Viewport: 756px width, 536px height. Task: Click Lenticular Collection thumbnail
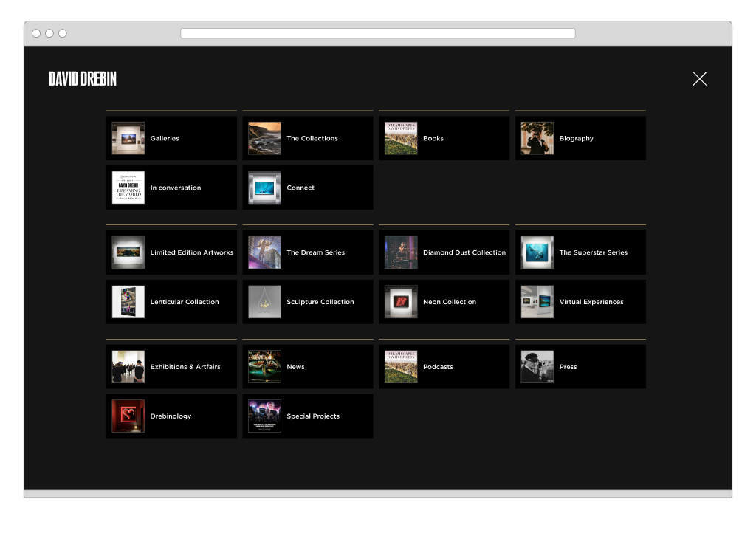pyautogui.click(x=128, y=302)
